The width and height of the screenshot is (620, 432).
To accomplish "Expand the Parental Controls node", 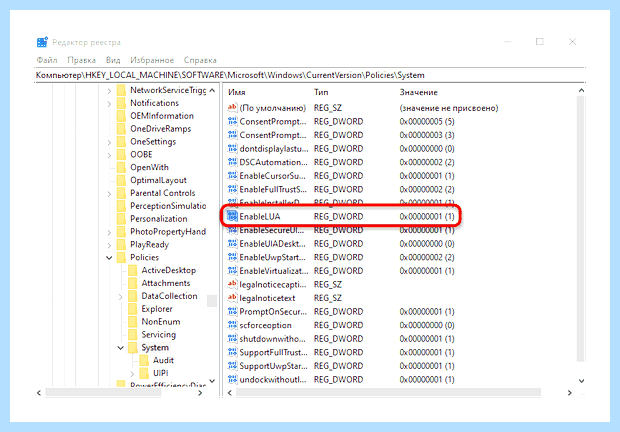I will point(109,194).
